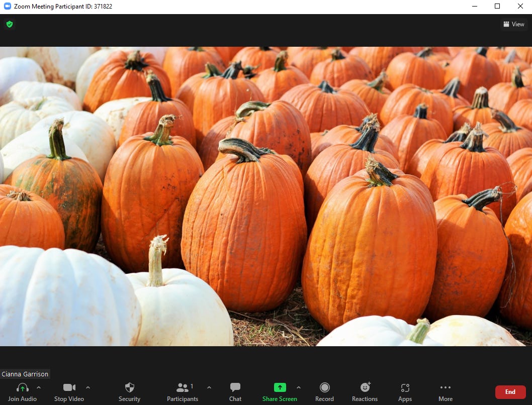Show the Participants list
The image size is (532, 405).
pyautogui.click(x=182, y=387)
